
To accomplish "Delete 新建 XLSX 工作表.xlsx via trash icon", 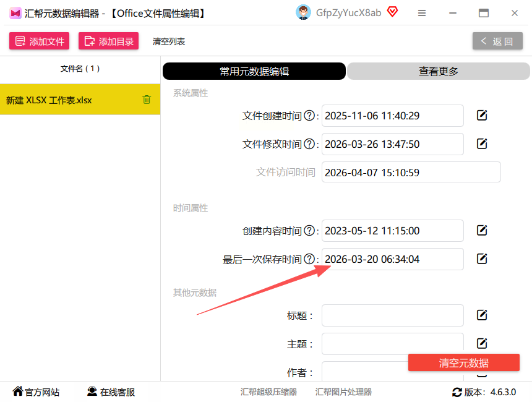I will (147, 100).
